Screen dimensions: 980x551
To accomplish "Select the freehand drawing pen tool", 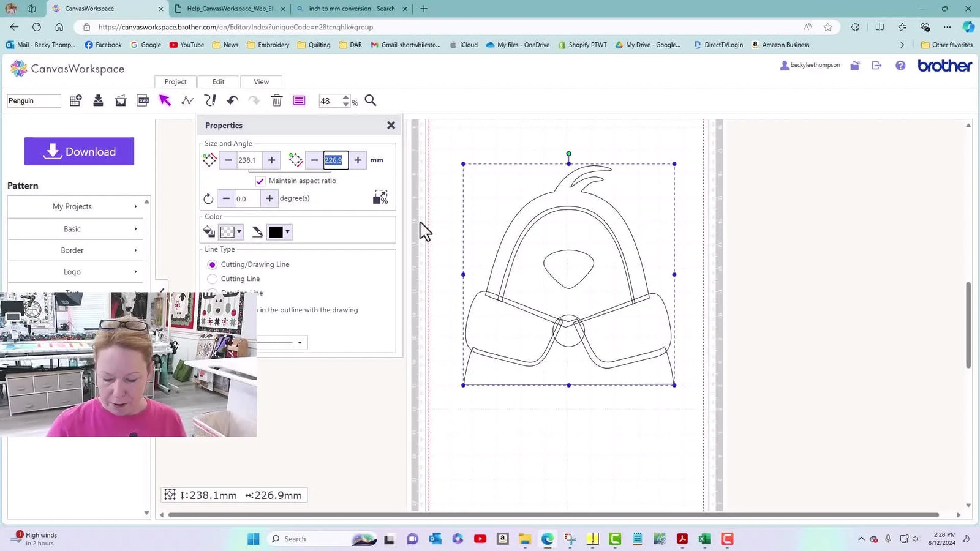I will pos(210,100).
